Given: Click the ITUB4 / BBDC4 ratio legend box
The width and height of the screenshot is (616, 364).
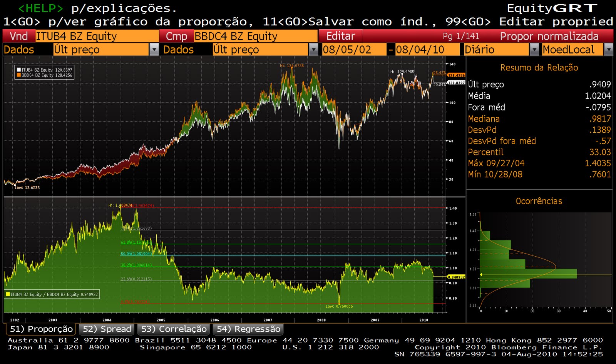Looking at the screenshot, I should [x=52, y=294].
